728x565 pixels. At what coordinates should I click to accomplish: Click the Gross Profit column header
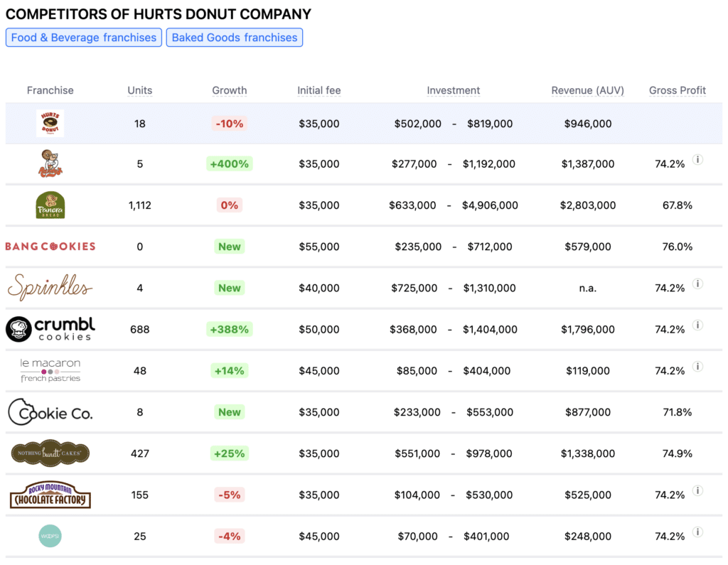click(x=678, y=90)
